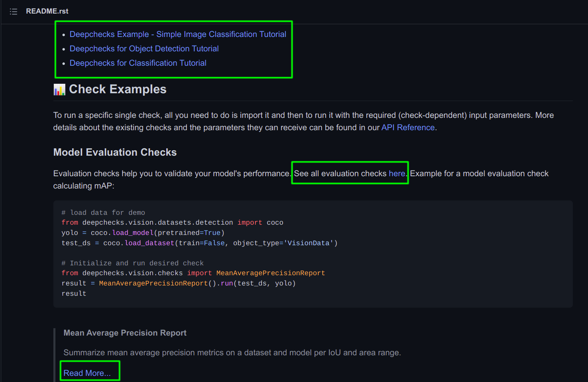The image size is (588, 382).
Task: Click the VisionData string inside the code block
Action: pos(308,243)
